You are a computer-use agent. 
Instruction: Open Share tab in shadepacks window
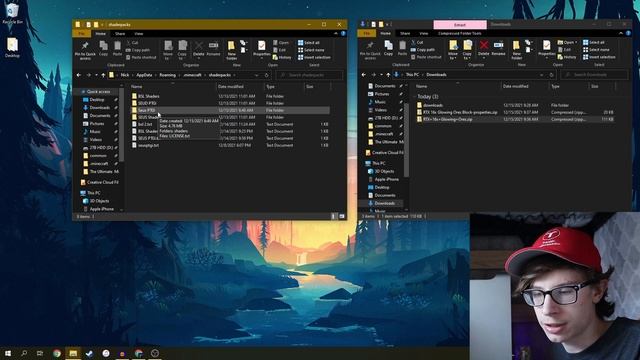120,33
